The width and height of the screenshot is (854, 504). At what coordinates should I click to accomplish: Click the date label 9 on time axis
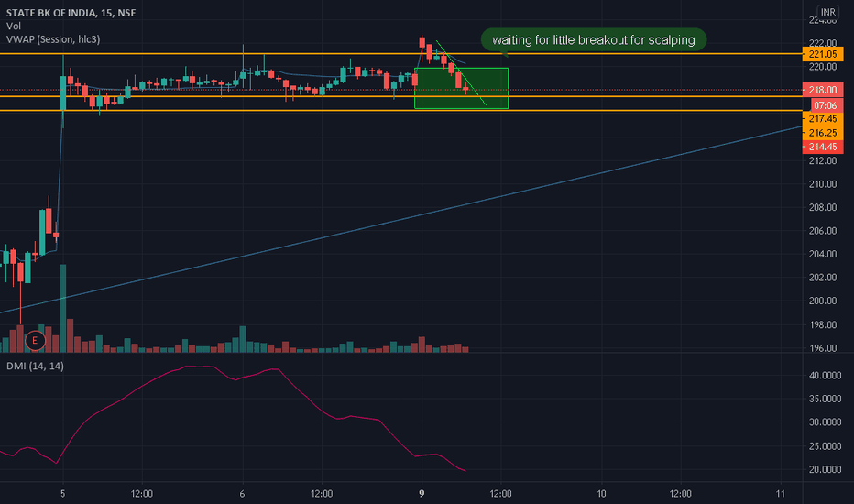(422, 494)
